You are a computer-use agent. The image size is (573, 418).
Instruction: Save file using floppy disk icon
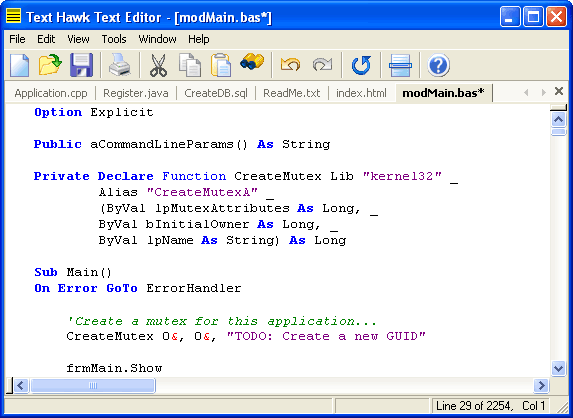pos(81,65)
